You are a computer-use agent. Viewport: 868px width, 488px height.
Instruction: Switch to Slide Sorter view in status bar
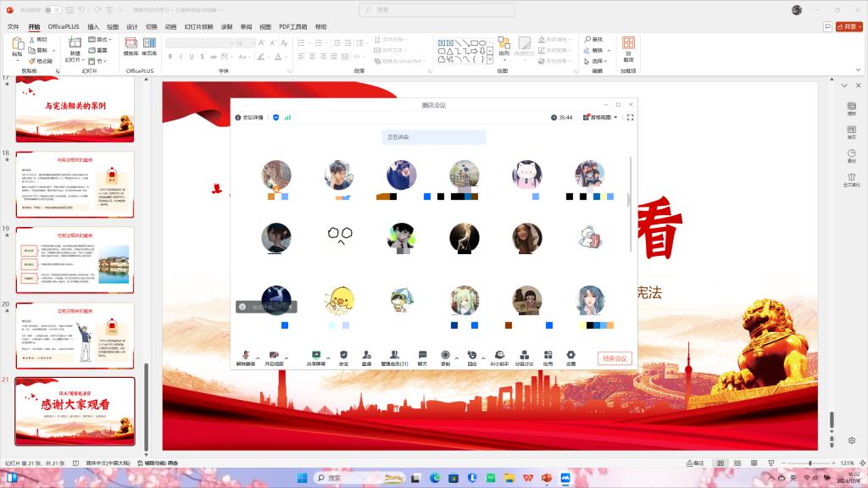[737, 463]
